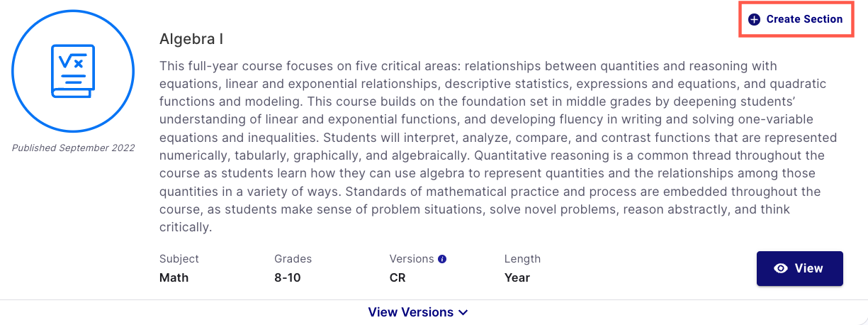Click the Grades field label

point(293,259)
